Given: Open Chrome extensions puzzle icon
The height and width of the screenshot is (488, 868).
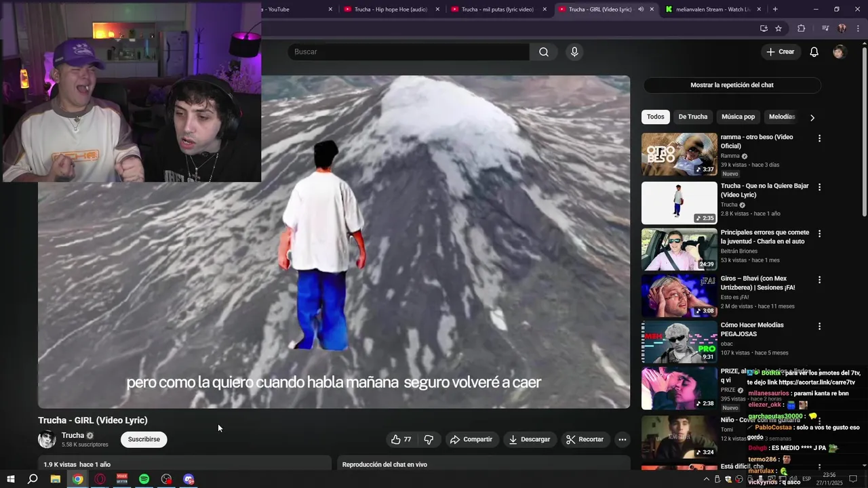Looking at the screenshot, I should click(x=802, y=28).
